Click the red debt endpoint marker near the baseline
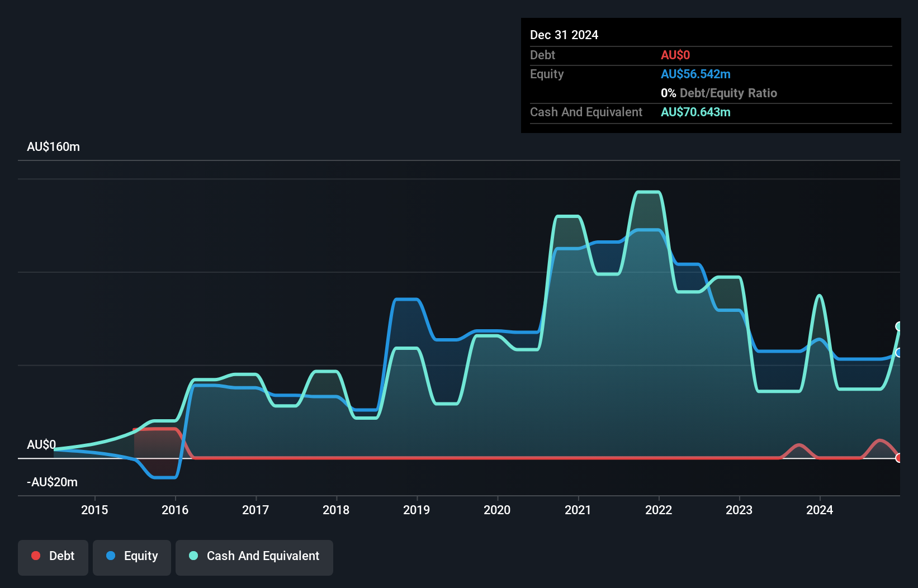 click(899, 458)
